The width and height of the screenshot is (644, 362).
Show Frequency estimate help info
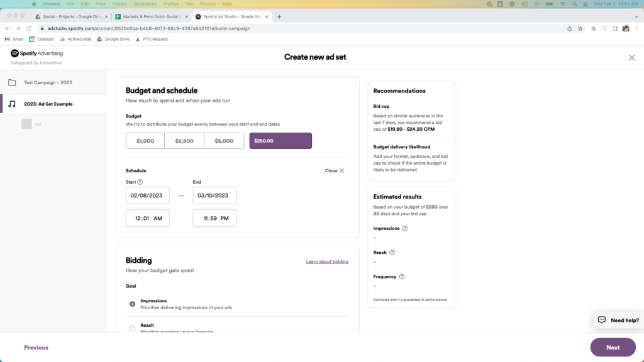402,277
